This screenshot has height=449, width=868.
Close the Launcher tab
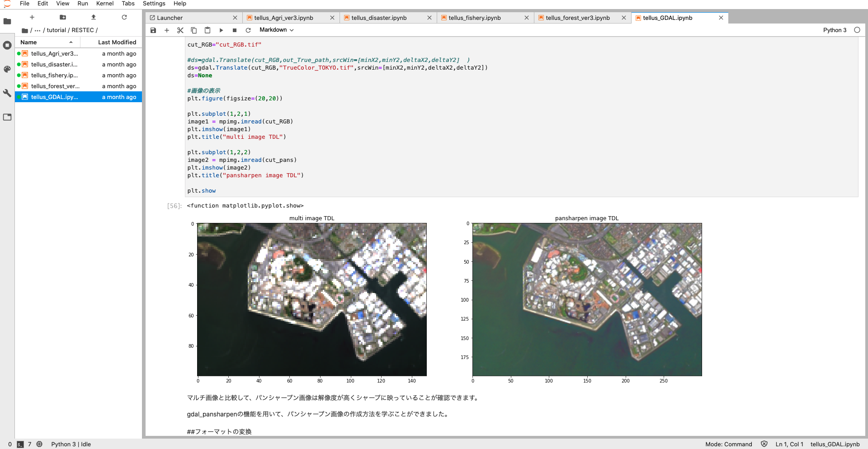point(235,18)
